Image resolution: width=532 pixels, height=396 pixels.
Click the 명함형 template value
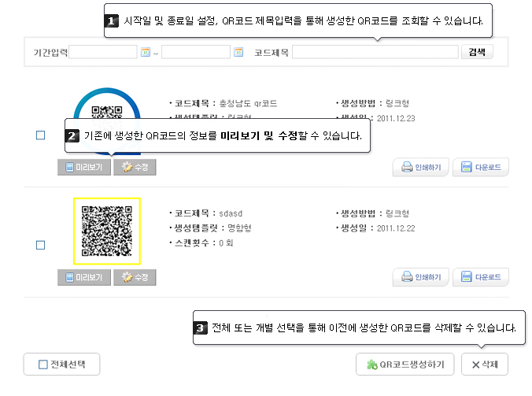(239, 228)
